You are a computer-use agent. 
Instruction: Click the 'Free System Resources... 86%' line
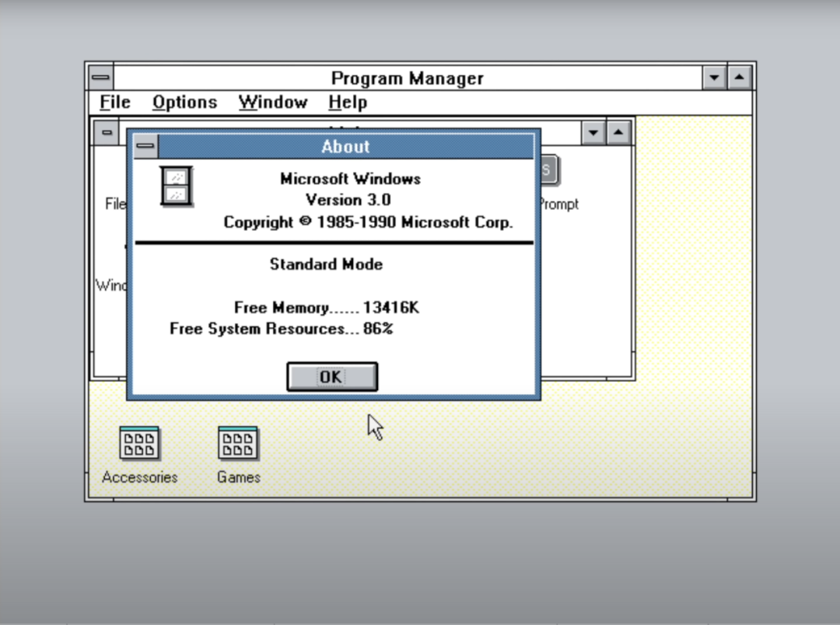click(282, 328)
